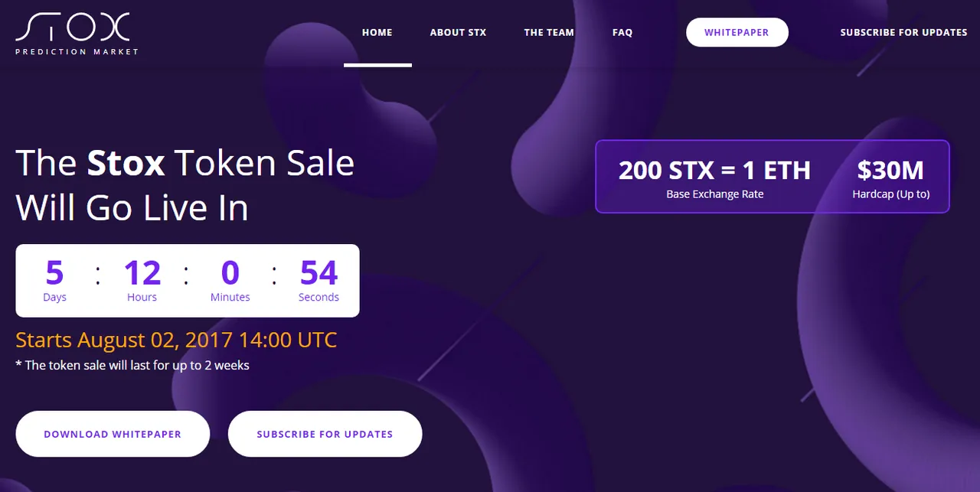The image size is (980, 492).
Task: Select the FAQ nav link
Action: pos(622,32)
